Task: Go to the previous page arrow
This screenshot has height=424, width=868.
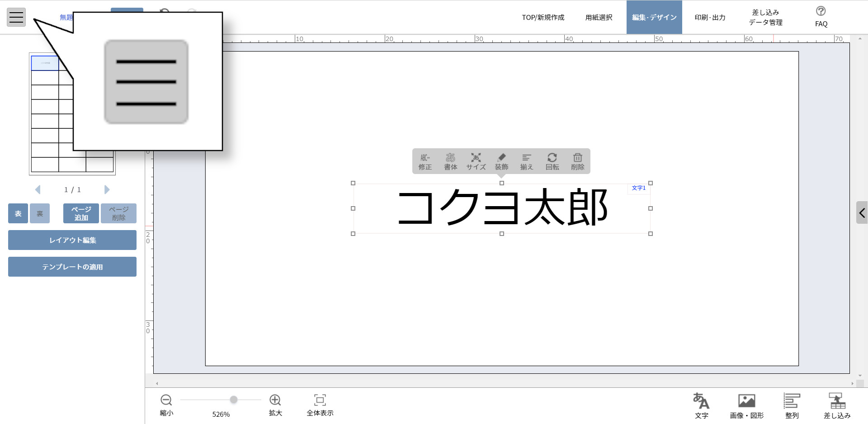Action: click(38, 189)
